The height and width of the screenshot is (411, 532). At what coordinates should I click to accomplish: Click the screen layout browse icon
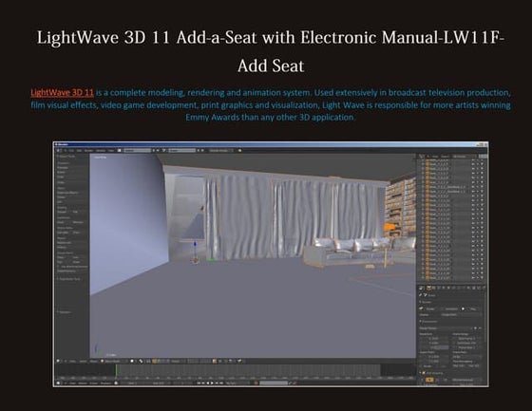coord(120,150)
